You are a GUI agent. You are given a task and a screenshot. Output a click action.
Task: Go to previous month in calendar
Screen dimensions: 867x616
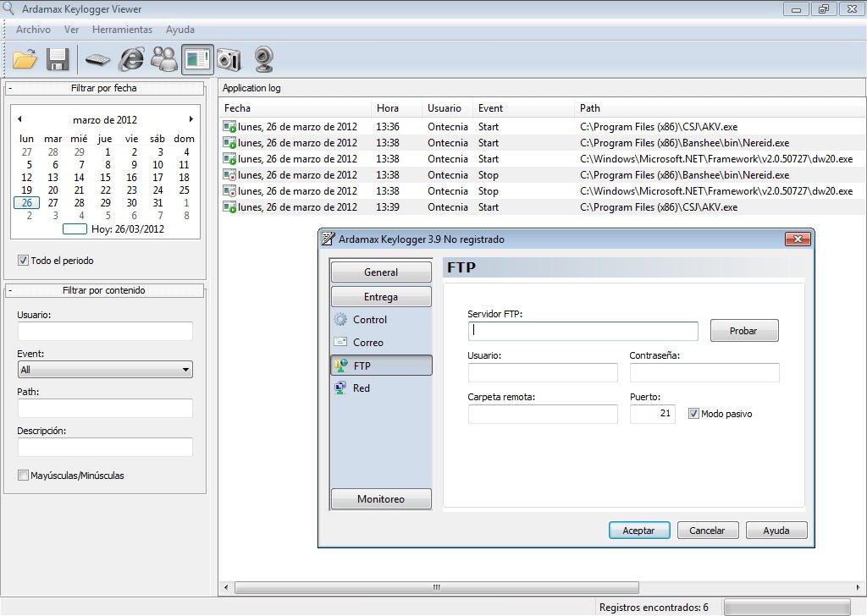tap(20, 118)
